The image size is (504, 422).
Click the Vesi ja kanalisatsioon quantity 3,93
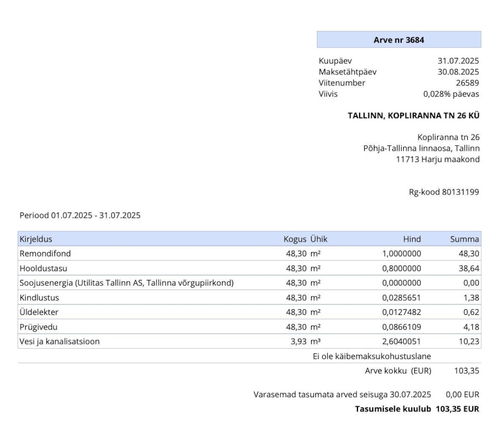pos(298,341)
